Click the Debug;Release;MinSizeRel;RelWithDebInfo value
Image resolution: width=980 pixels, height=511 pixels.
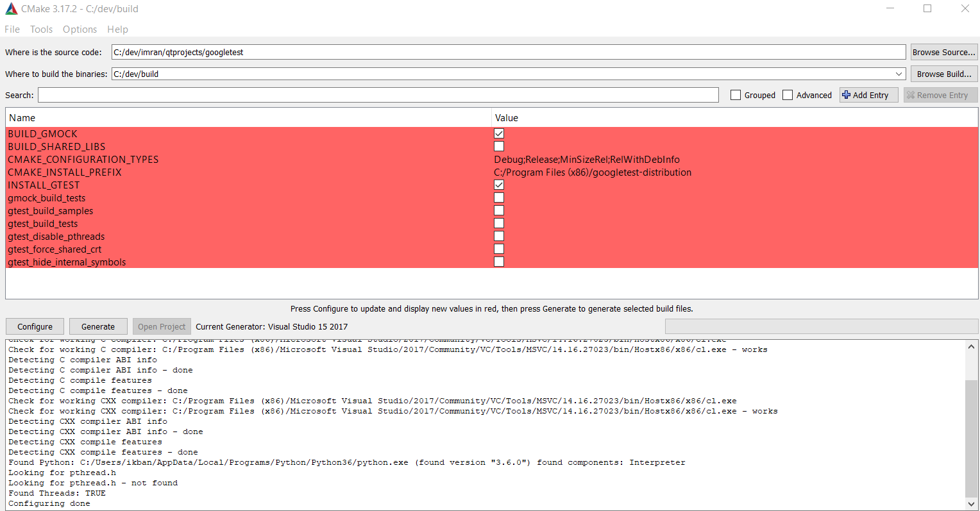tap(587, 159)
